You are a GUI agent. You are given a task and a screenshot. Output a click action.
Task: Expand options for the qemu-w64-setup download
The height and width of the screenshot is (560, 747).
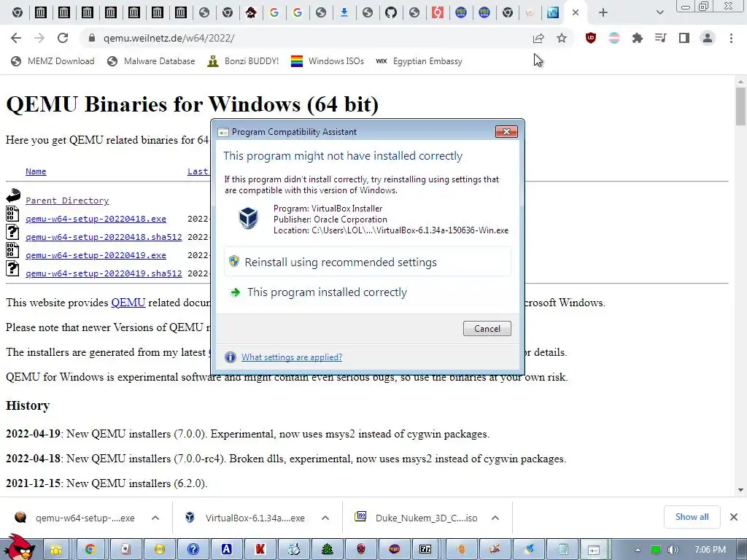(x=155, y=518)
